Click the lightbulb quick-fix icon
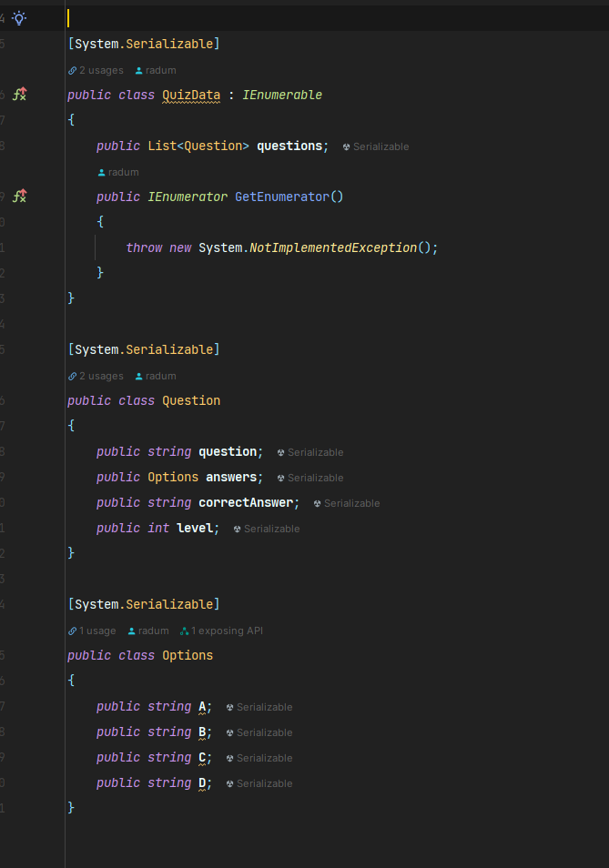The width and height of the screenshot is (609, 868). point(19,18)
